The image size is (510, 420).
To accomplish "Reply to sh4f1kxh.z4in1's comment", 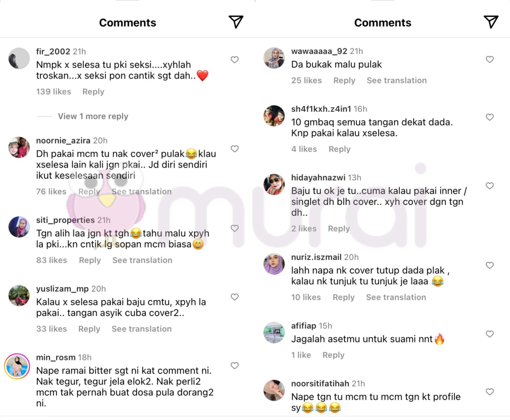I will (x=339, y=149).
